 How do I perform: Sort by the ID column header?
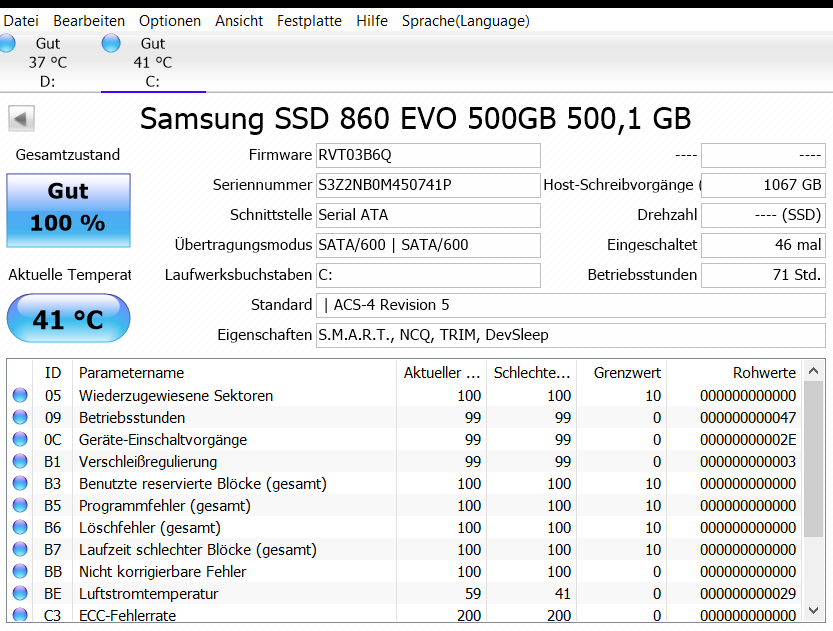click(53, 373)
